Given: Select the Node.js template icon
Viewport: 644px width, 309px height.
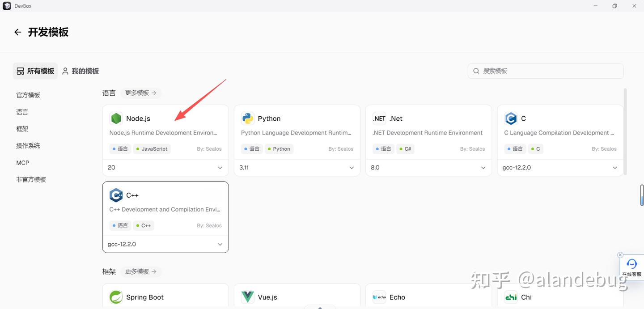Looking at the screenshot, I should pyautogui.click(x=116, y=118).
